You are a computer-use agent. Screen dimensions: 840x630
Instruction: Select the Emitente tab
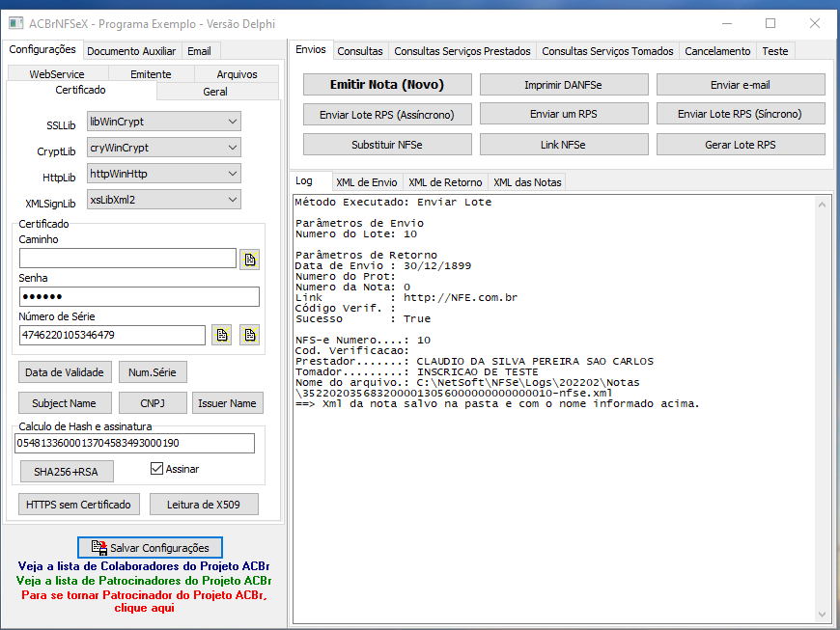151,74
